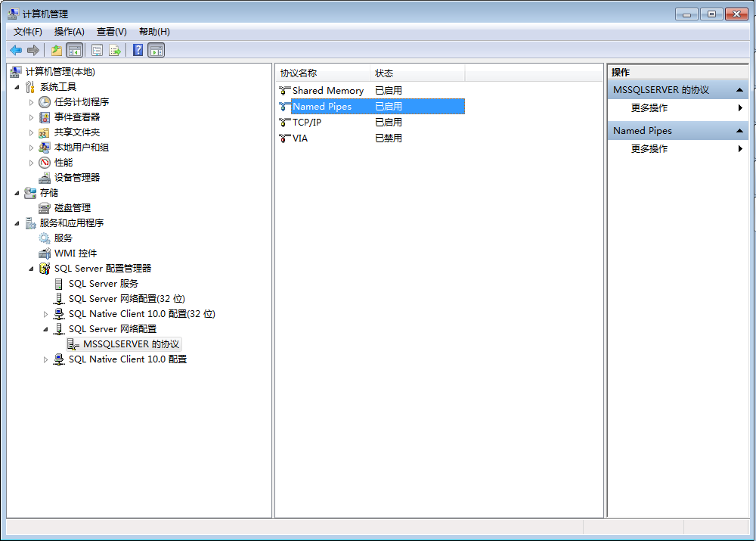
Task: Expand the 任务计划程序 node
Action: coord(32,102)
